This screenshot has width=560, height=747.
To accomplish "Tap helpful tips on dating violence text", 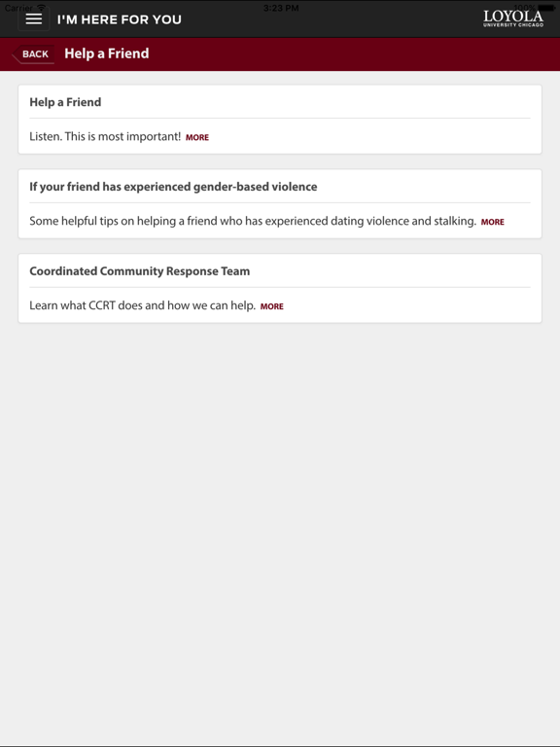I will point(253,221).
